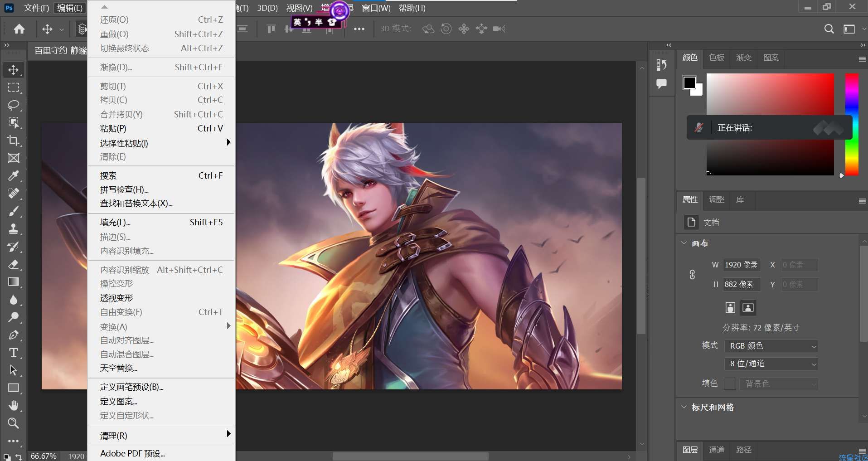Select the Lasso tool

[14, 105]
